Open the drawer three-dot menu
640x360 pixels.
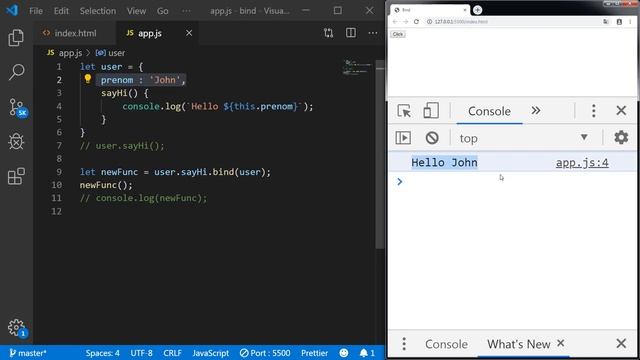(404, 344)
